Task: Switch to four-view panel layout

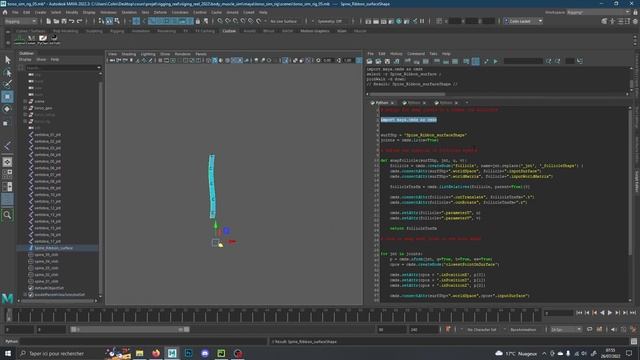Action: click(7, 173)
